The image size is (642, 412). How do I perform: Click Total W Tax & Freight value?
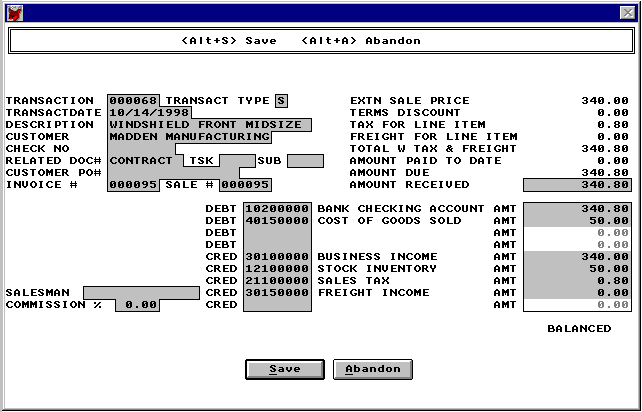605,149
